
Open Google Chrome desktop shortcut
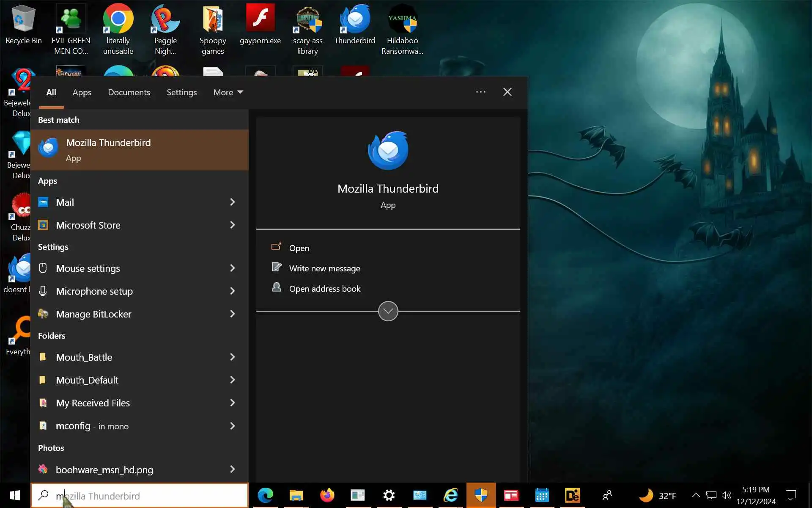point(118,19)
